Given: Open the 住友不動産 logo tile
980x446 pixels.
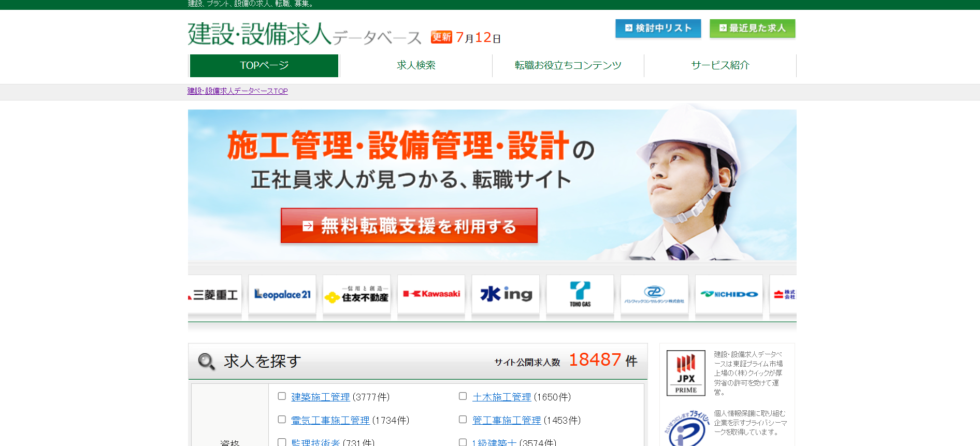Looking at the screenshot, I should click(x=356, y=294).
